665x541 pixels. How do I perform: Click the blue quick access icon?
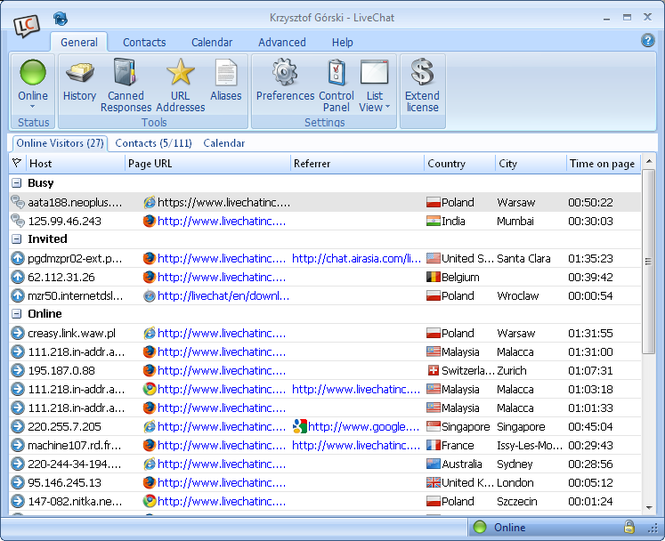(x=60, y=19)
